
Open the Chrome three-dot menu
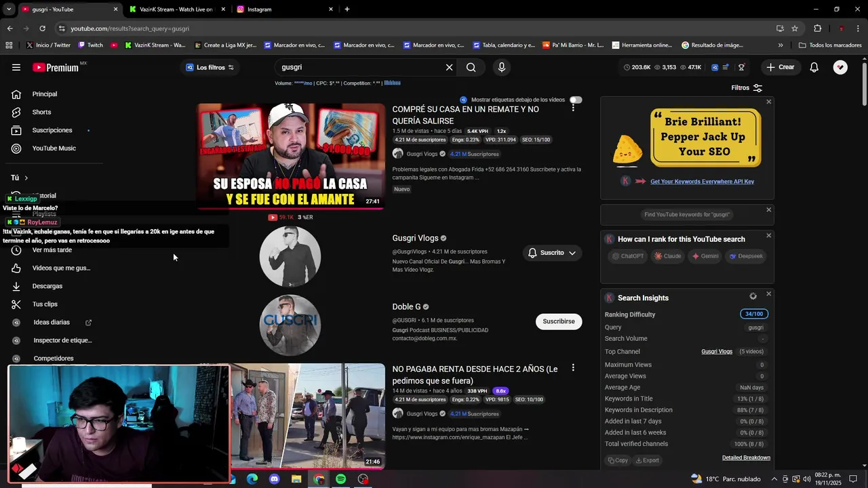(859, 28)
